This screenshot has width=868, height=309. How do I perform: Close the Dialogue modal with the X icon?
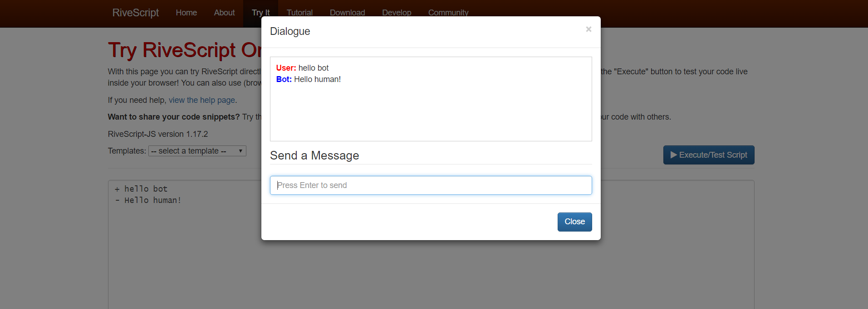point(588,29)
